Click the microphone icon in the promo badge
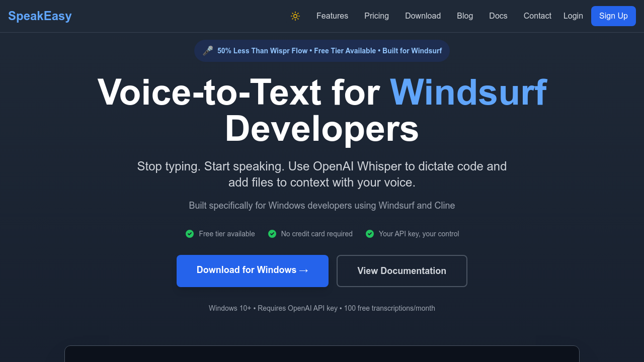 (208, 51)
